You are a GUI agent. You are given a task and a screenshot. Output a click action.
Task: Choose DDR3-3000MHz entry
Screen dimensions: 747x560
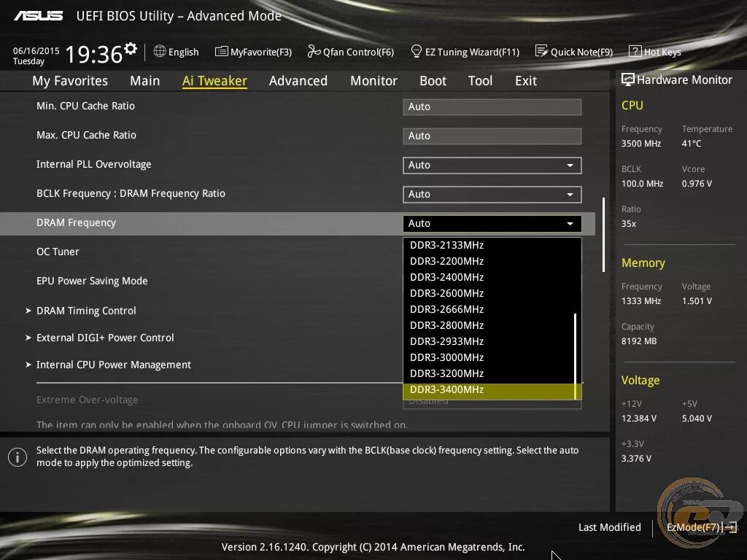pyautogui.click(x=488, y=357)
